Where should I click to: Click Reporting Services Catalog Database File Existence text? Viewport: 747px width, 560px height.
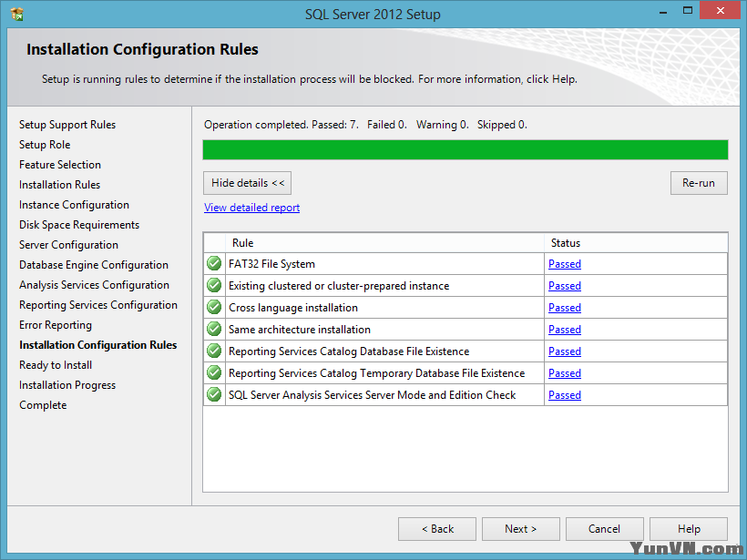pyautogui.click(x=349, y=351)
